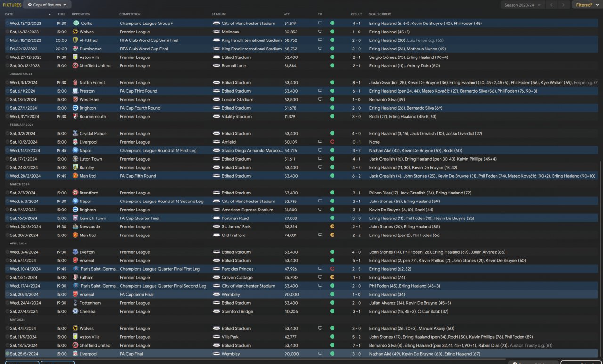Viewport: 603px width, 364px height.
Task: Open the FA Cup Final competition link
Action: (131, 354)
